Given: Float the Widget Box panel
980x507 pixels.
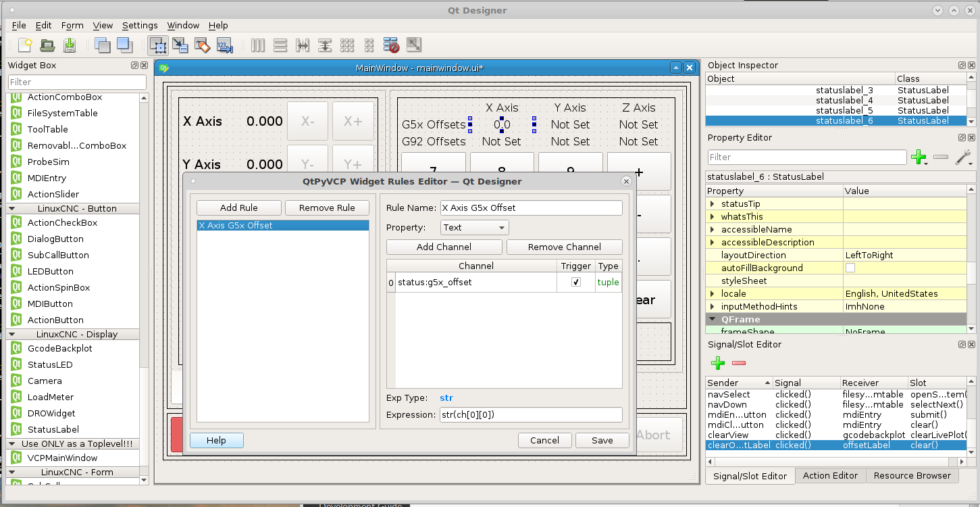Looking at the screenshot, I should coord(134,66).
